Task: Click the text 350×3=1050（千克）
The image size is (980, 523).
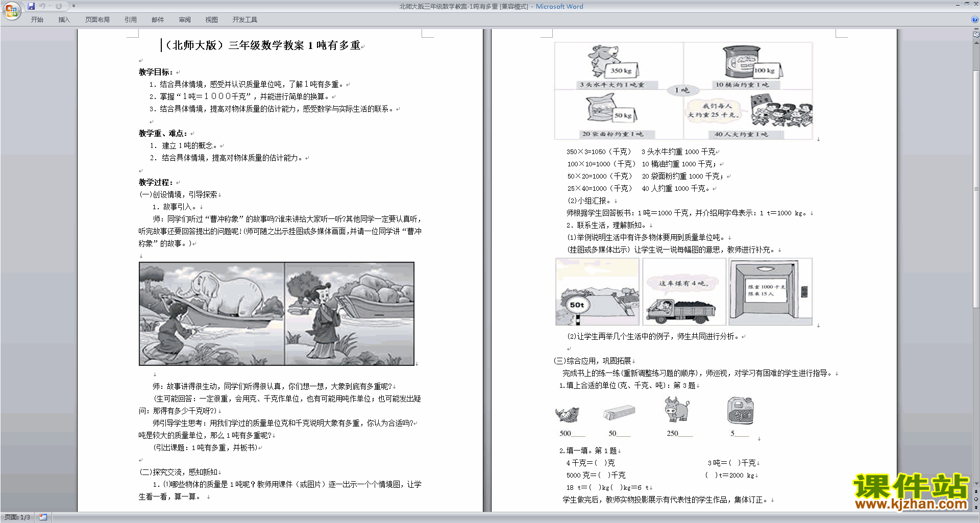Action: coord(599,152)
